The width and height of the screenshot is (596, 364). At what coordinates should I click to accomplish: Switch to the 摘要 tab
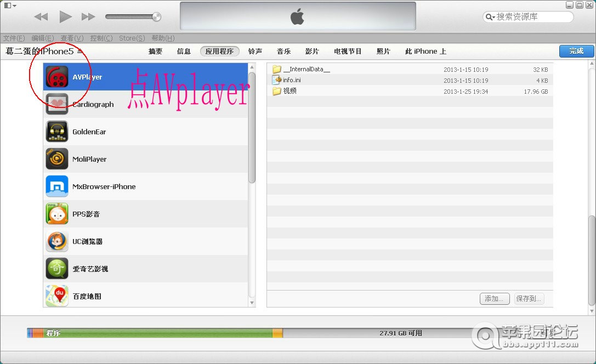pyautogui.click(x=155, y=52)
